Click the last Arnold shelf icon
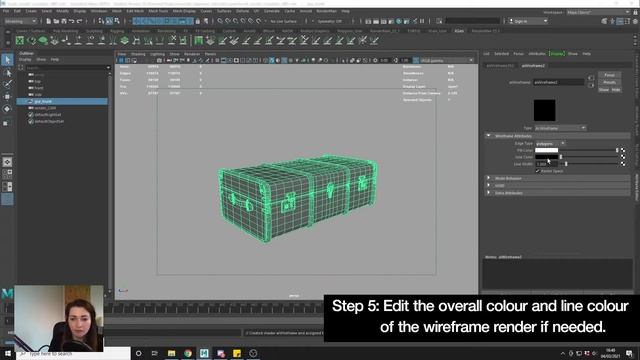This screenshot has width=640, height=360. (374, 40)
